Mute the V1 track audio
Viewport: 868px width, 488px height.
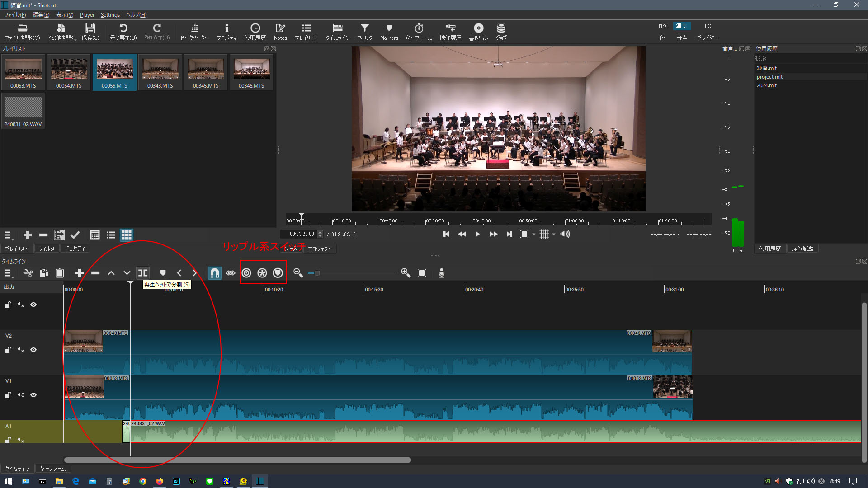(x=21, y=395)
